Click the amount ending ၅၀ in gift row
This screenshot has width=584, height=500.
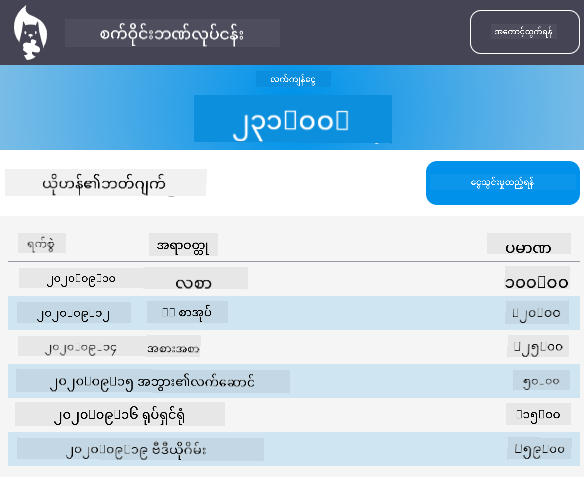(541, 380)
